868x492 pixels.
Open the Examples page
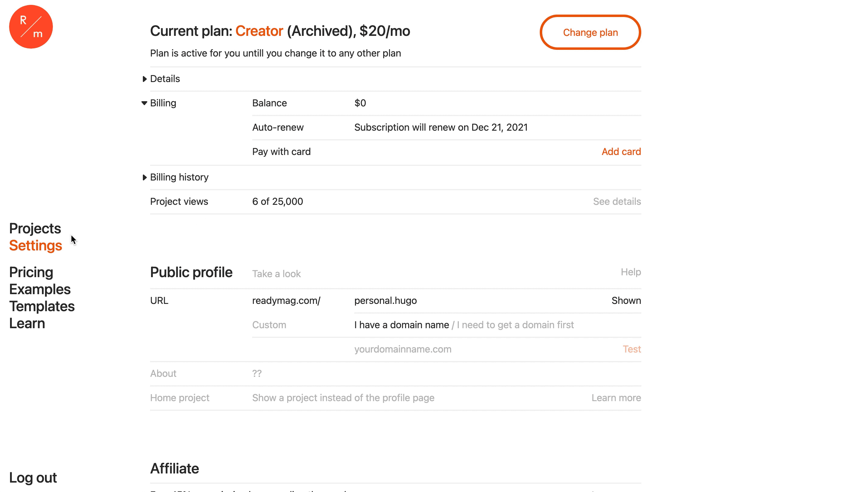tap(40, 289)
